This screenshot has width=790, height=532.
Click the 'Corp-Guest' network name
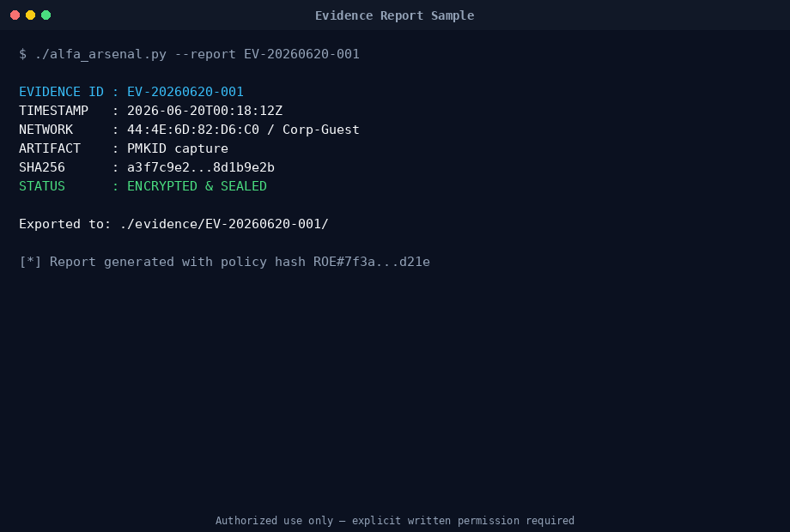coord(321,130)
